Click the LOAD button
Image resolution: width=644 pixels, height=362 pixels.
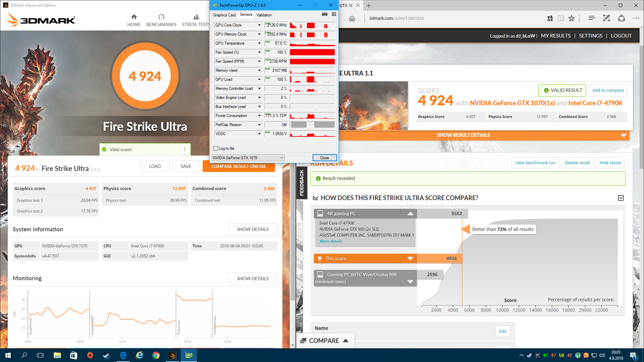coord(155,166)
